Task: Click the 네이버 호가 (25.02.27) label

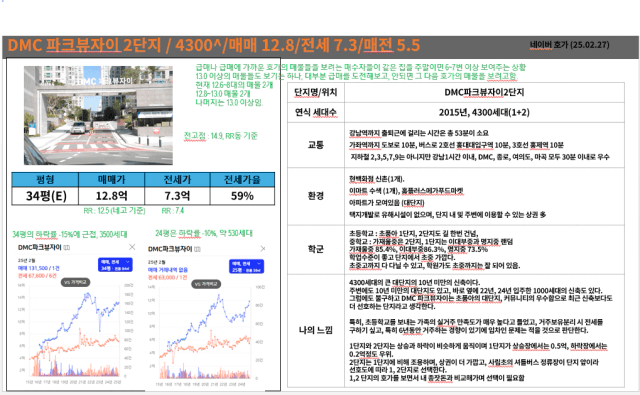Action: 569,45
